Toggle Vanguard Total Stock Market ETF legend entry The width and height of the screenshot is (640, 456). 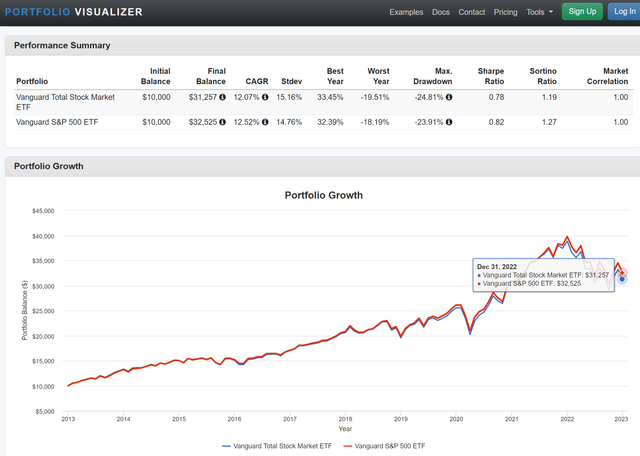[277, 446]
